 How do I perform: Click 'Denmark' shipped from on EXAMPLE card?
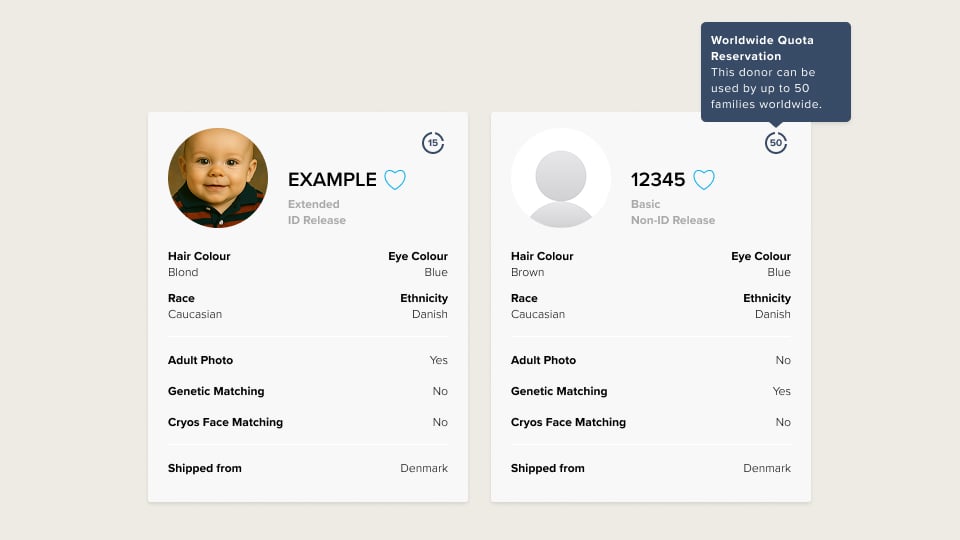(x=424, y=468)
